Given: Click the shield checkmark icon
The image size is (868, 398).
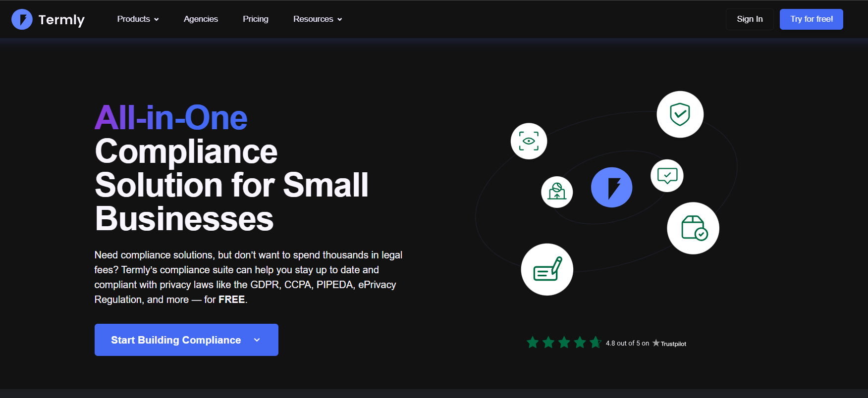Looking at the screenshot, I should pyautogui.click(x=680, y=114).
